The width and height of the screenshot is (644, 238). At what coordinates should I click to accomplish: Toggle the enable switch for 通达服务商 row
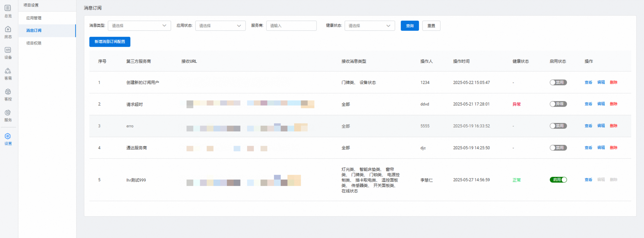[558, 148]
